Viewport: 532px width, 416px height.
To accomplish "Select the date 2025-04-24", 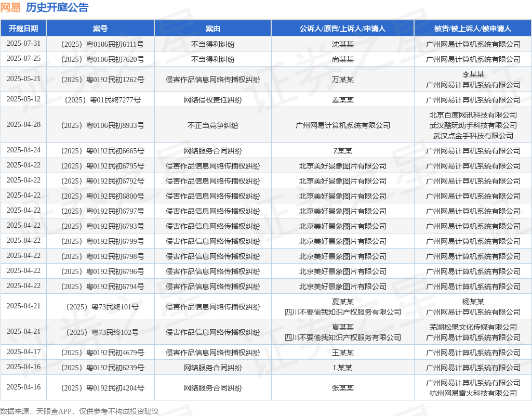I will coord(23,150).
